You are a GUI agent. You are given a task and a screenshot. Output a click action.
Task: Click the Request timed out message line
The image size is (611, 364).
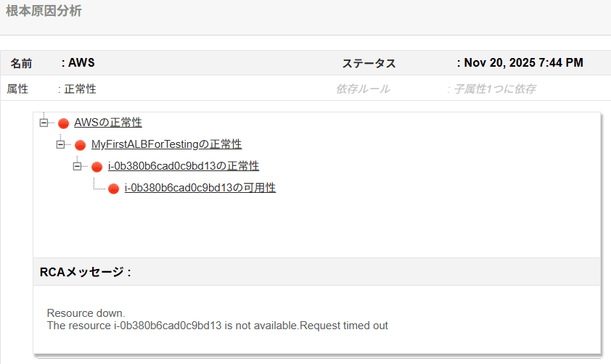(218, 326)
